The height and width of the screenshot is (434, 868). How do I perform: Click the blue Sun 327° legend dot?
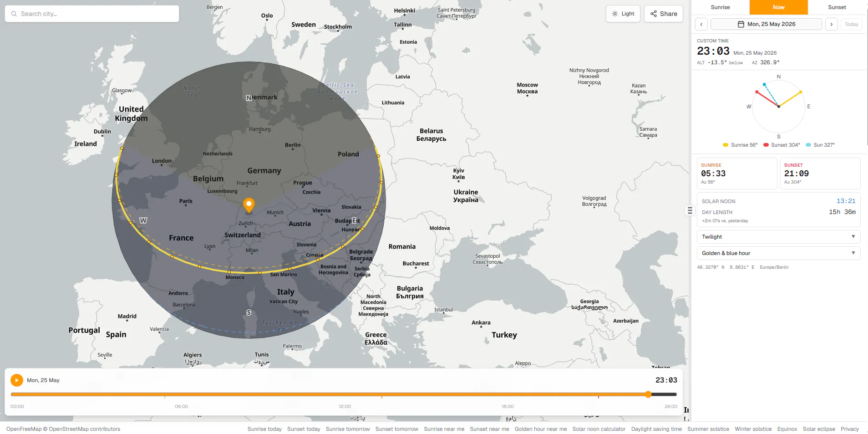pyautogui.click(x=808, y=145)
